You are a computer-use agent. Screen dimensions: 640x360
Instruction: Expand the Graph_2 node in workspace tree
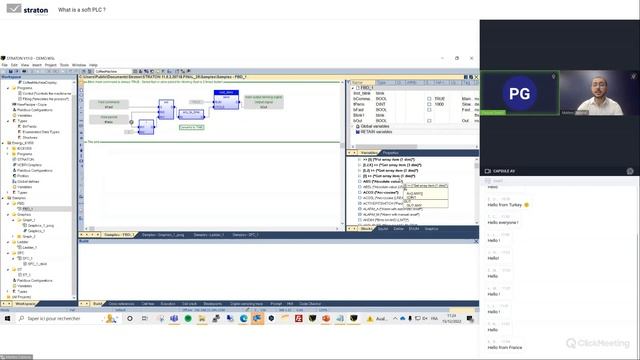(x=13, y=236)
